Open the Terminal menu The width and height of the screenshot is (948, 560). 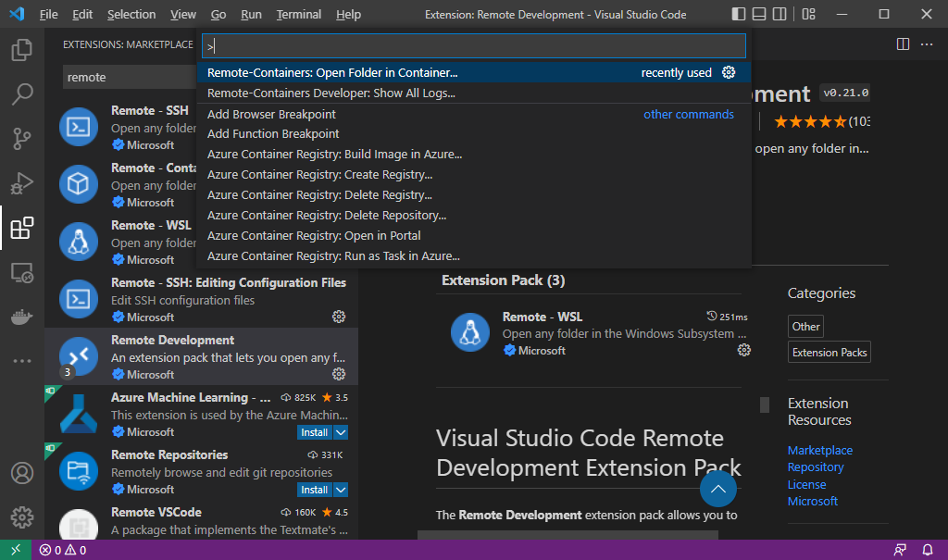(x=299, y=14)
